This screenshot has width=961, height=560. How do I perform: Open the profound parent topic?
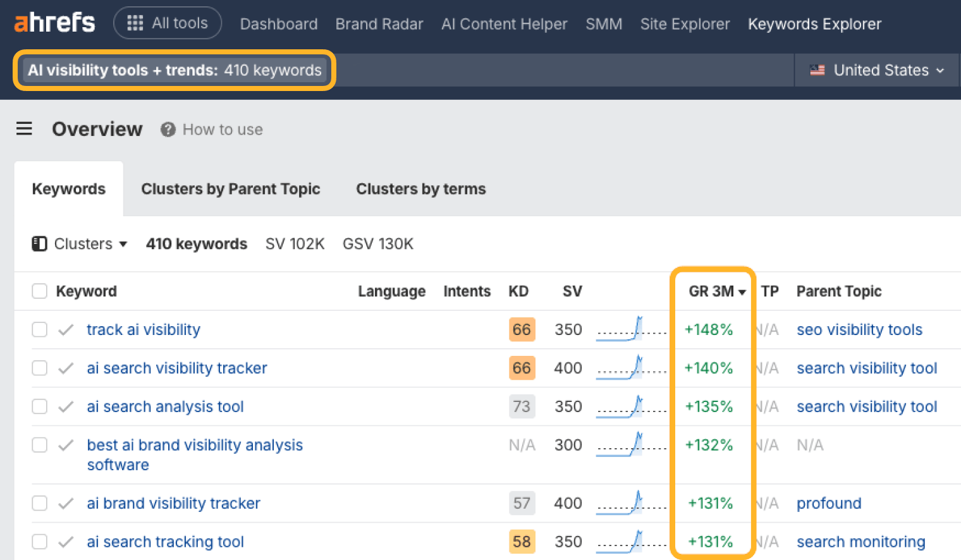(x=829, y=504)
